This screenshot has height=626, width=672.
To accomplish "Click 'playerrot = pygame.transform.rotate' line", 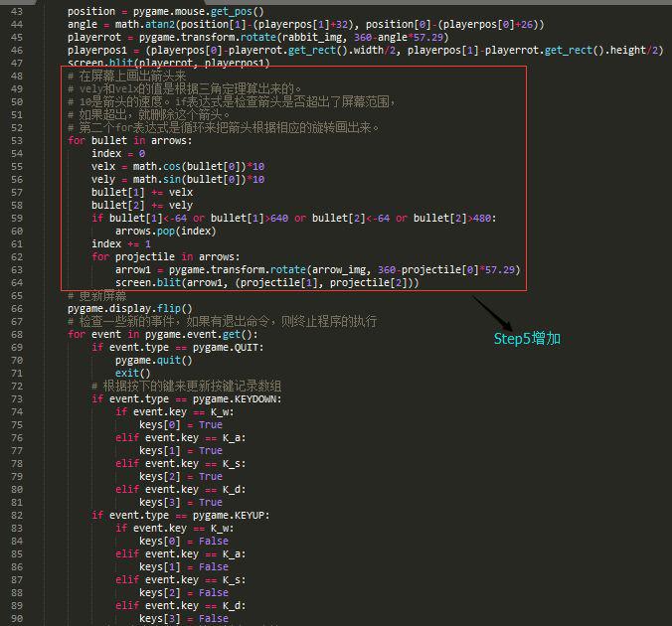I will [258, 38].
